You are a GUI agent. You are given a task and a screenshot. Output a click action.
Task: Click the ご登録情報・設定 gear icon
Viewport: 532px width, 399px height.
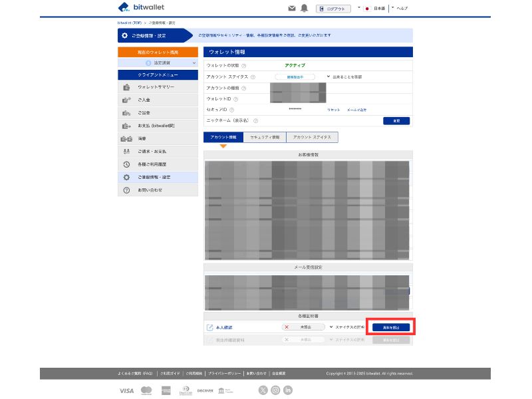click(126, 177)
